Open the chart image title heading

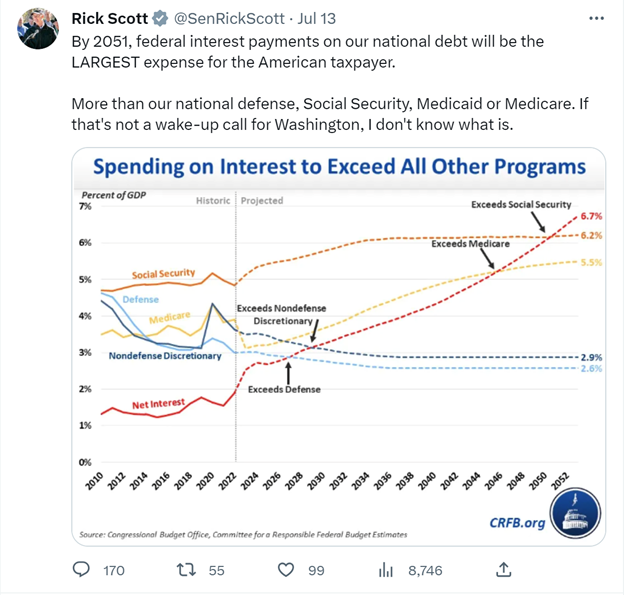tap(339, 166)
